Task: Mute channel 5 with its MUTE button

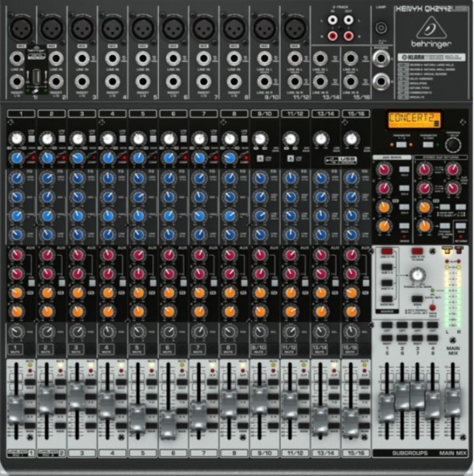Action: 137,349
